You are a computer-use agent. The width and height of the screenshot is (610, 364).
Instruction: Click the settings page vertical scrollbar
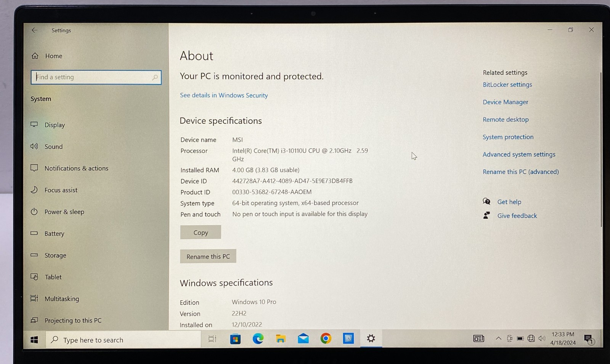[601, 149]
